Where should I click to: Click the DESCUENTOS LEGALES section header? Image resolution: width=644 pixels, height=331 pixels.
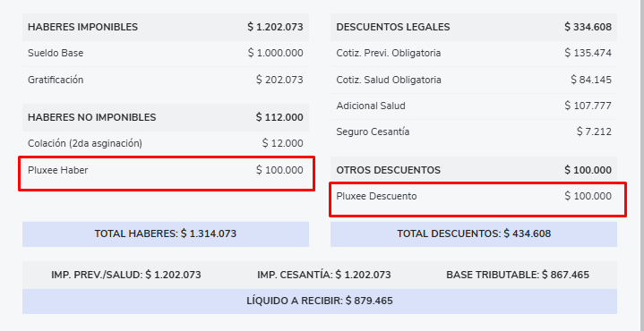pos(474,27)
